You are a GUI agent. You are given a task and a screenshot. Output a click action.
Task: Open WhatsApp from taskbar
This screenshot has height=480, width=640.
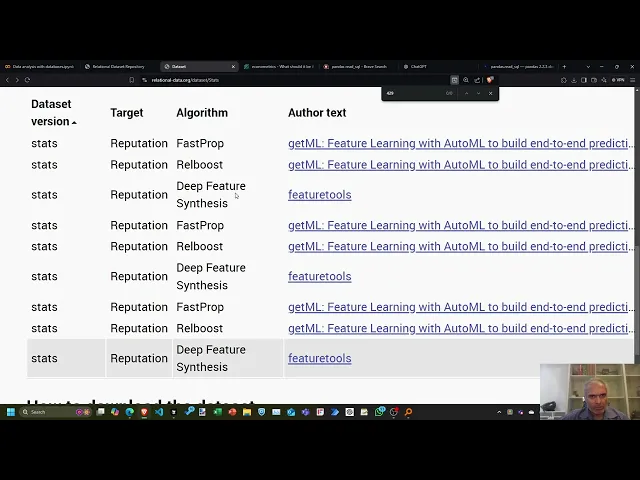[x=380, y=412]
